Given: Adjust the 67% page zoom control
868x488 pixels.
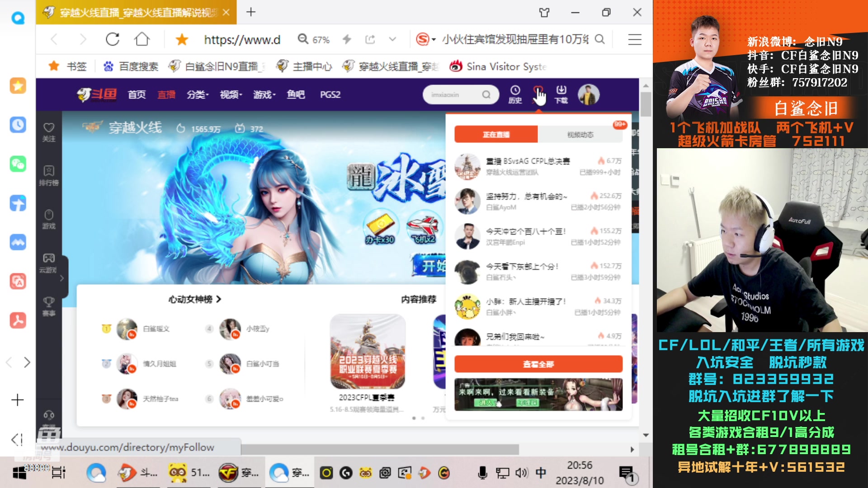Looking at the screenshot, I should coord(313,40).
